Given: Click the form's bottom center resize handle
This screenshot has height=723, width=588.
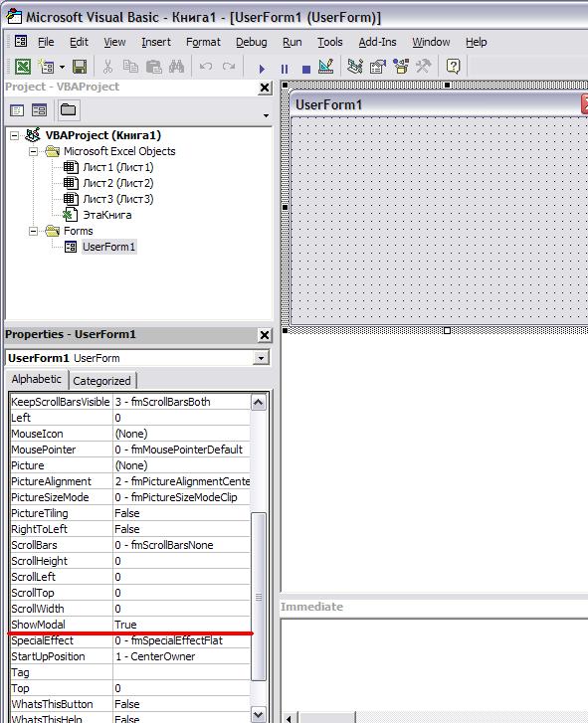Looking at the screenshot, I should point(447,330).
